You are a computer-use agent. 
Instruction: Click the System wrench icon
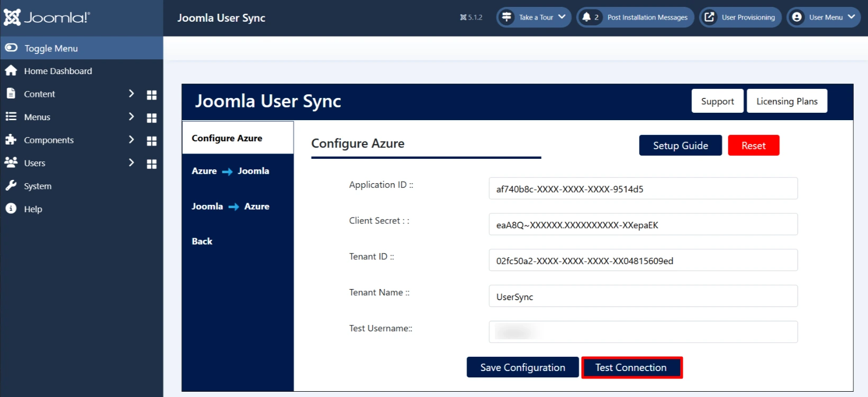pos(11,185)
